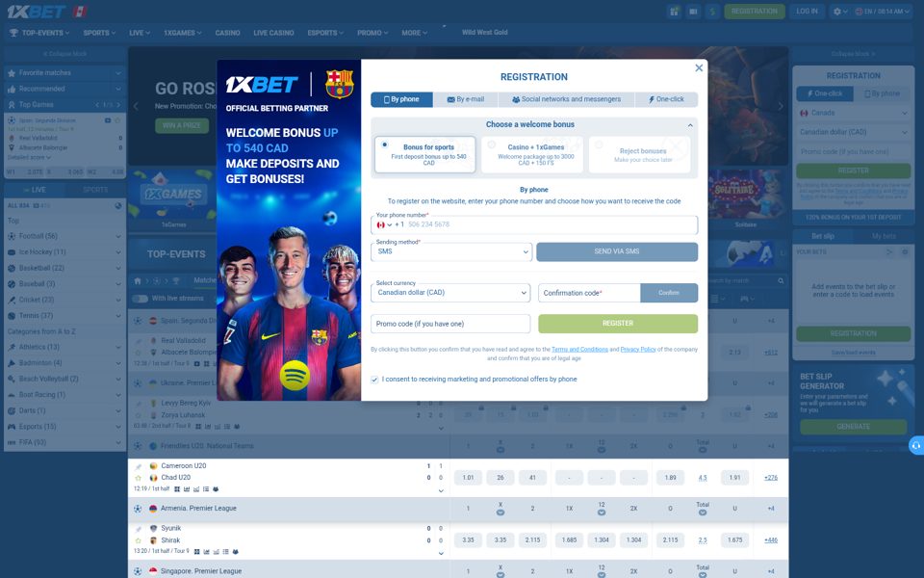
Task: Click the header REGISTRATION button
Action: (x=755, y=12)
